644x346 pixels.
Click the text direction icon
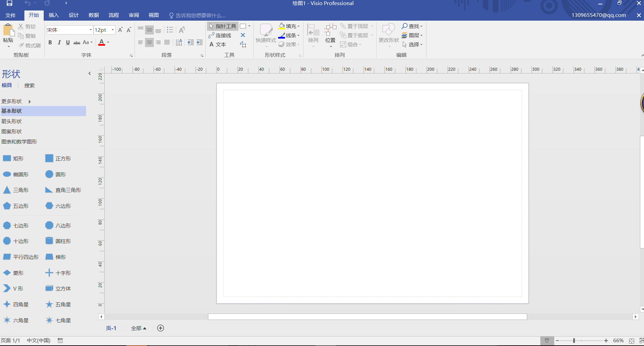pos(179,42)
